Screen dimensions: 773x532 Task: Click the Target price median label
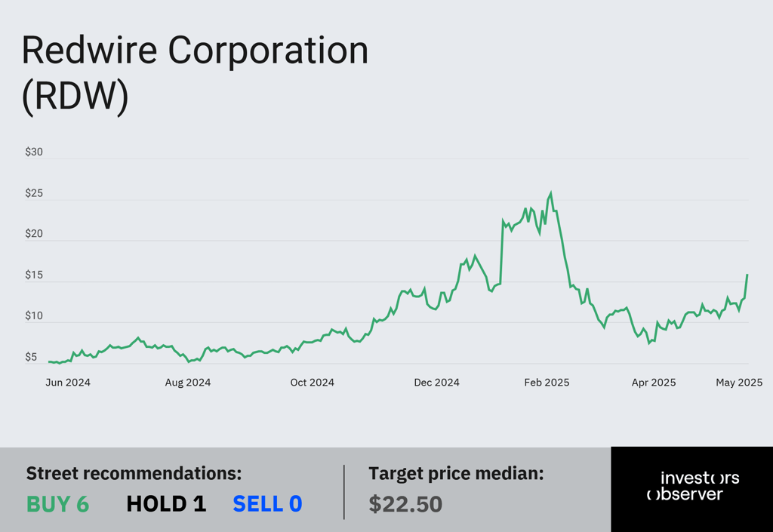click(x=456, y=473)
